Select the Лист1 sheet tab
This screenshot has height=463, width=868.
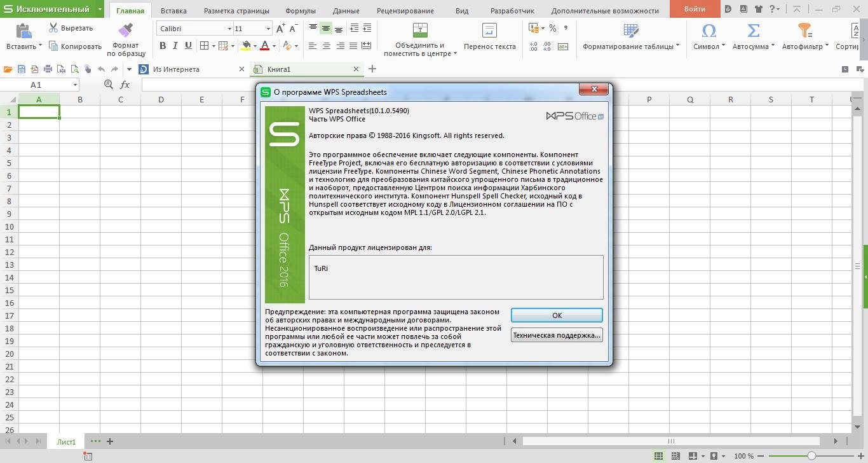[66, 441]
